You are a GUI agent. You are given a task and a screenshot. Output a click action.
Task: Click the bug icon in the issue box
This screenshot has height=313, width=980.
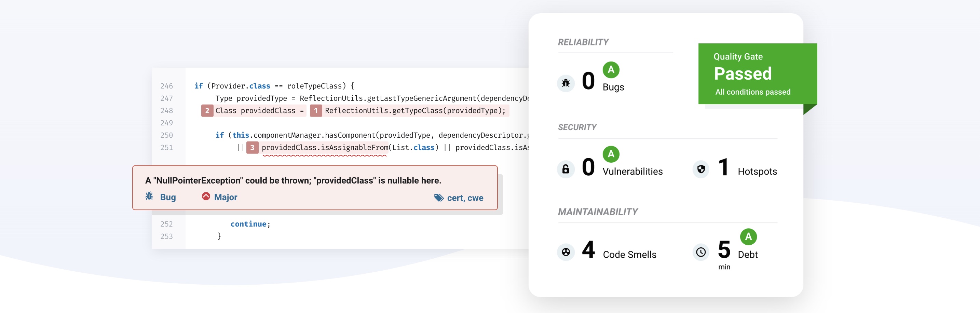tap(149, 196)
